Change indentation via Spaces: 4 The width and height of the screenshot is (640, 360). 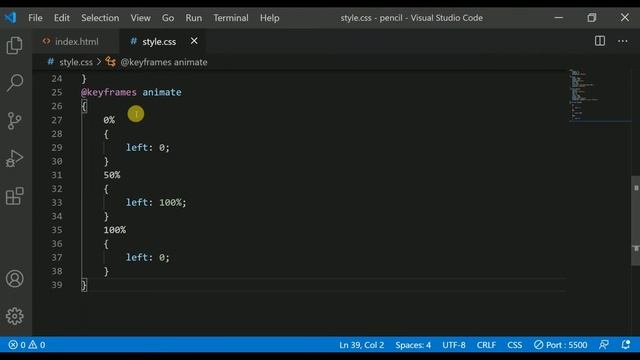tap(413, 345)
